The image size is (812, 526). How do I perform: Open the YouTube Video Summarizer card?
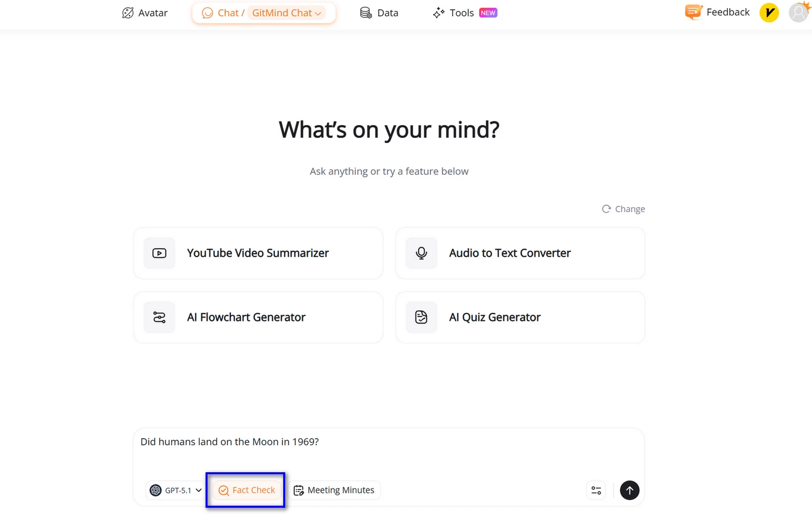pos(258,253)
